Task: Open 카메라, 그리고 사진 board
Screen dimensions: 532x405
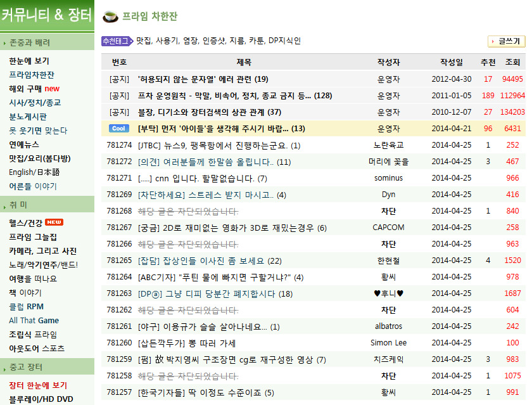Action: pos(43,251)
